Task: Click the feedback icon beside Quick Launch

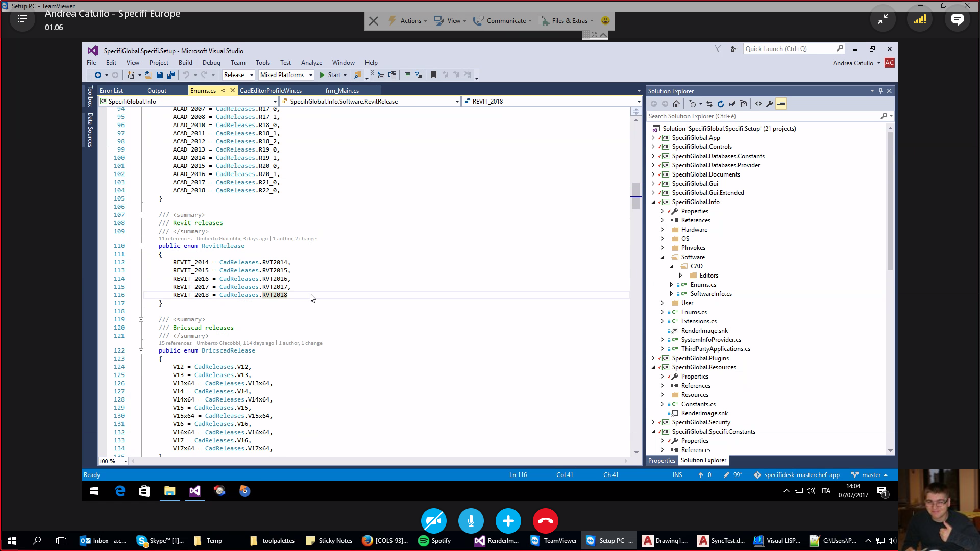Action: point(734,49)
